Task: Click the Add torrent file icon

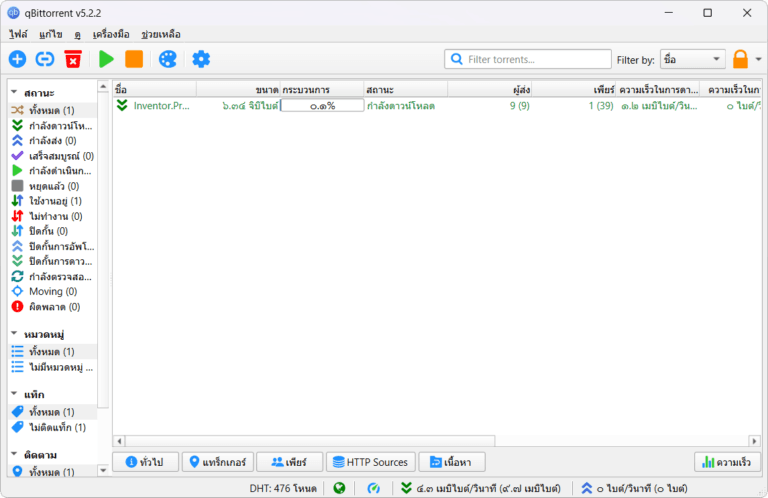Action: (x=17, y=59)
